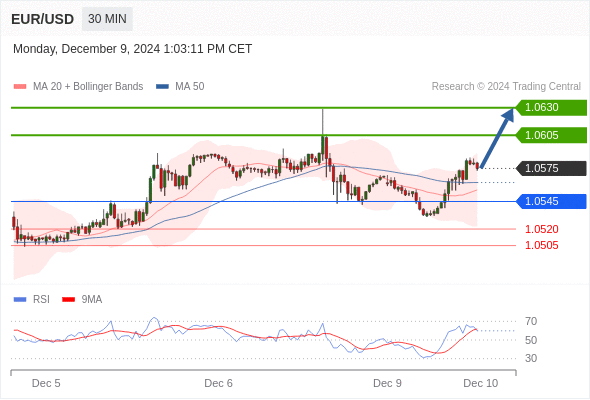Click the 1.0520 red support label
The height and width of the screenshot is (400, 590).
point(542,229)
